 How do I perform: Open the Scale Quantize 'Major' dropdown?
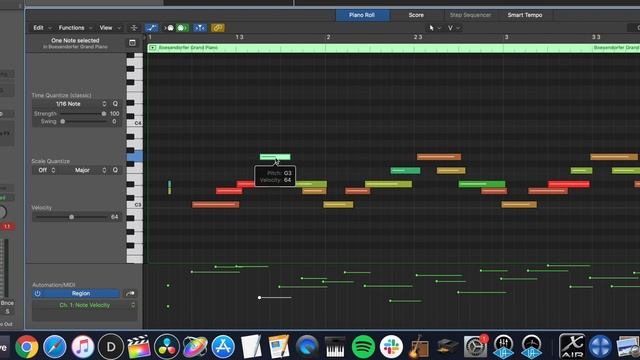pos(86,170)
